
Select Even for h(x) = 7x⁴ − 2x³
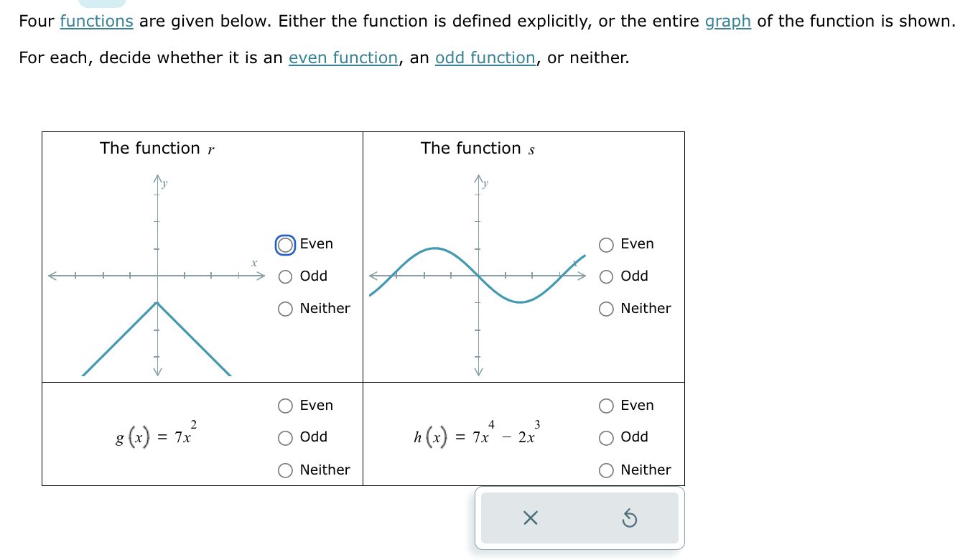607,406
